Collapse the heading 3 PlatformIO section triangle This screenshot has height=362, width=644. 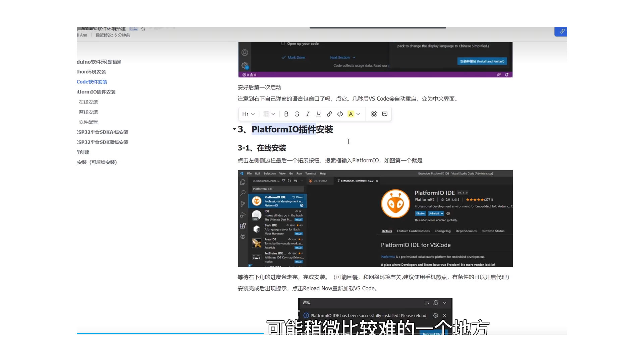click(234, 129)
